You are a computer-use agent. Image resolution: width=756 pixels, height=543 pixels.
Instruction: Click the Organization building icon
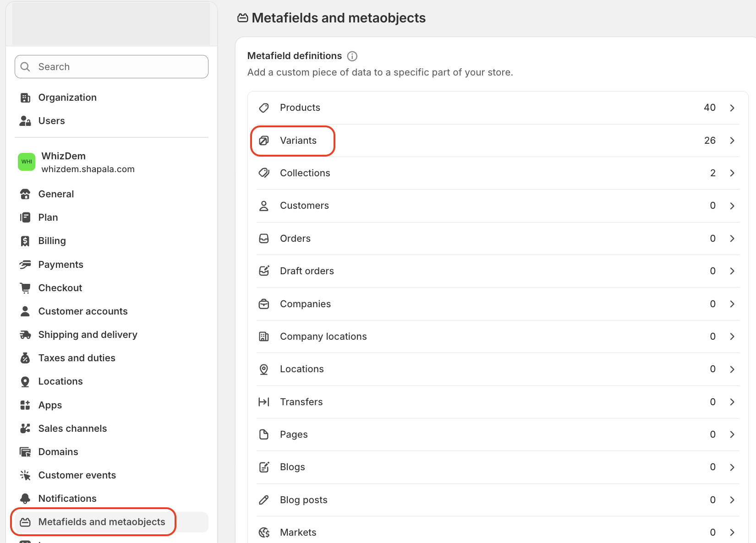click(25, 98)
